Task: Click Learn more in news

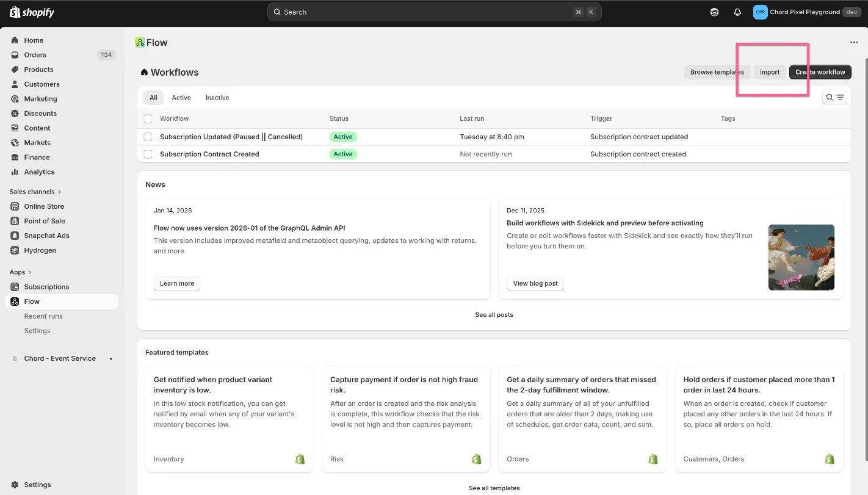Action: 177,283
